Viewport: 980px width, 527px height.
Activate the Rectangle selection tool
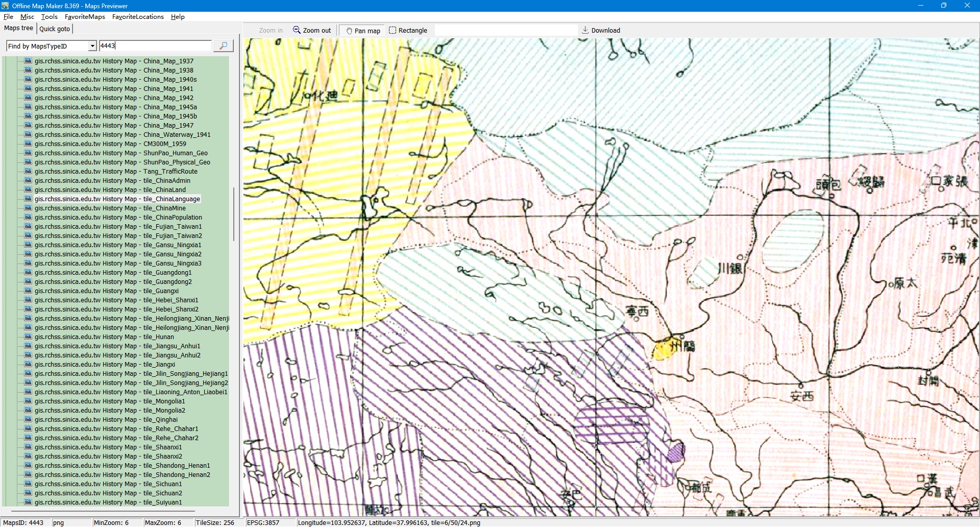point(393,30)
